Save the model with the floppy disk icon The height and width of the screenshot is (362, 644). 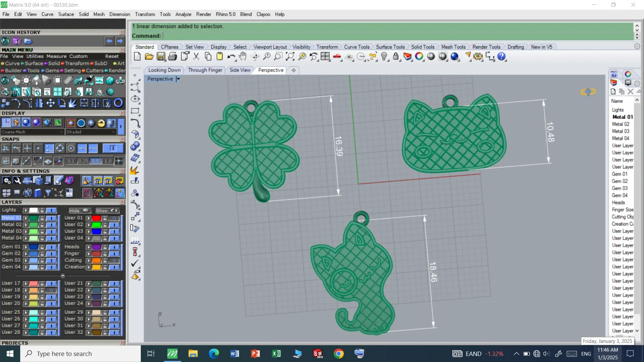161,57
